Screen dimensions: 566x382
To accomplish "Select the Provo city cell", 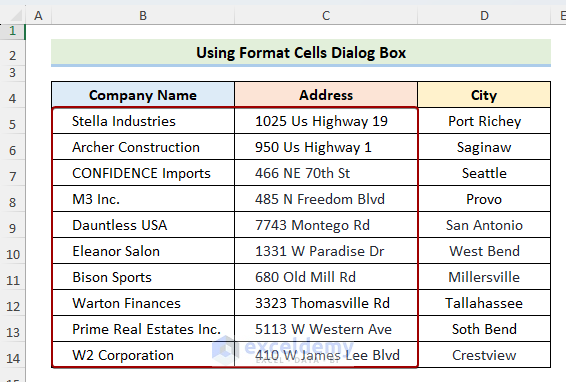I will [x=484, y=199].
